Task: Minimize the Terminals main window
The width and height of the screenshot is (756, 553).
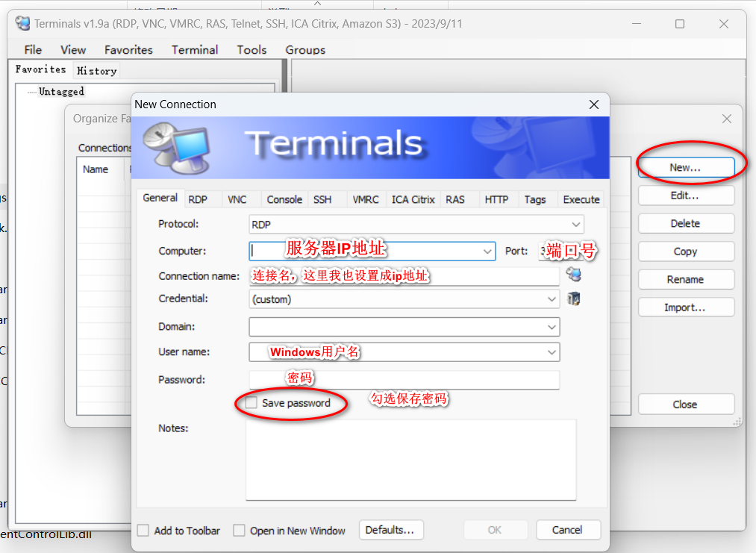Action: 637,24
